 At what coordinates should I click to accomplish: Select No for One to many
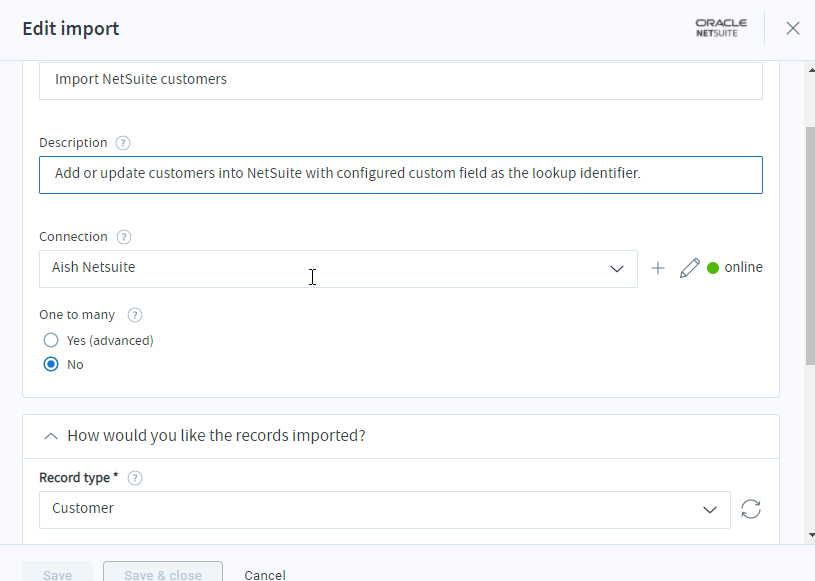tap(51, 364)
